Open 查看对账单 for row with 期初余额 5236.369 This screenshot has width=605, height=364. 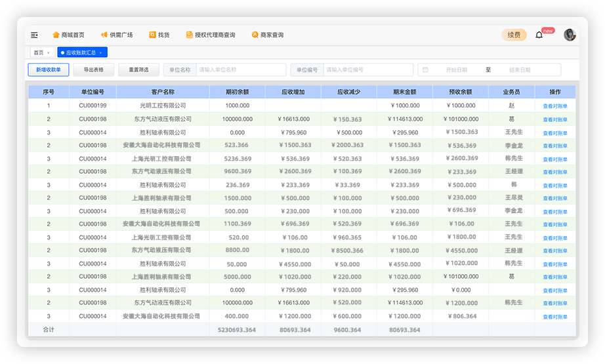(x=555, y=159)
